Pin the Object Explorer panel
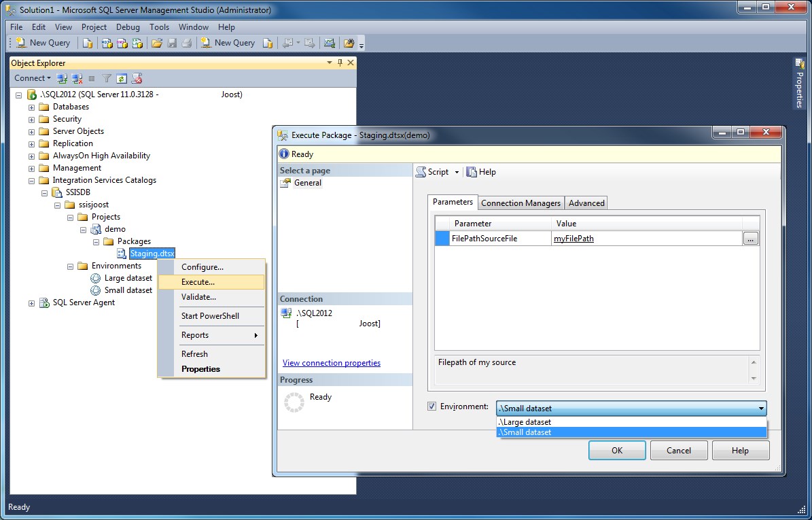The width and height of the screenshot is (812, 520). pyautogui.click(x=340, y=63)
